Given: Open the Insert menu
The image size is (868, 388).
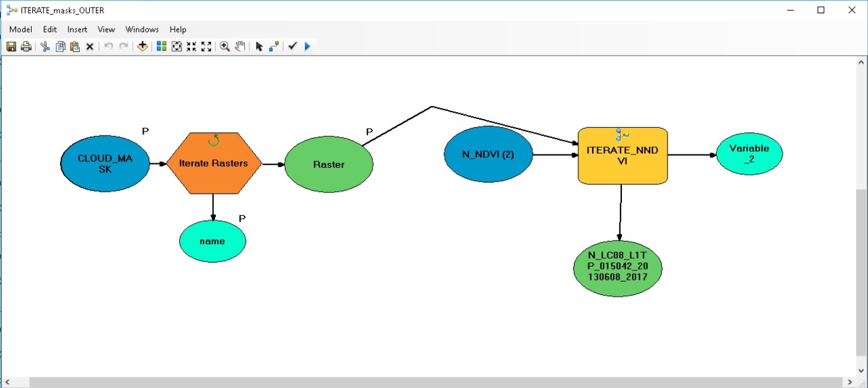Looking at the screenshot, I should click(x=77, y=29).
